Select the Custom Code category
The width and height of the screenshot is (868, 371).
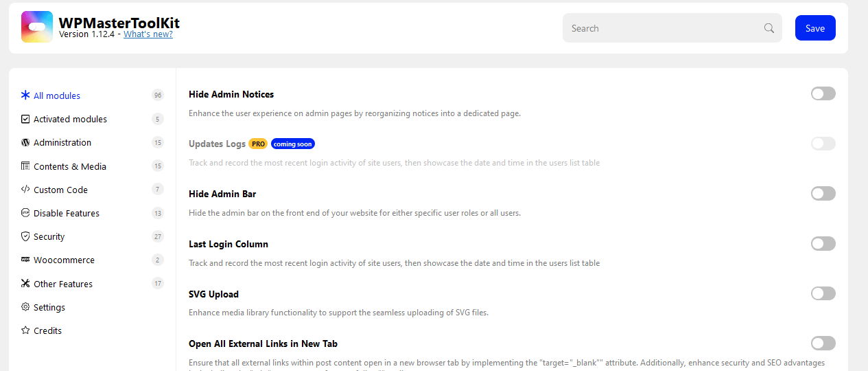point(92,190)
